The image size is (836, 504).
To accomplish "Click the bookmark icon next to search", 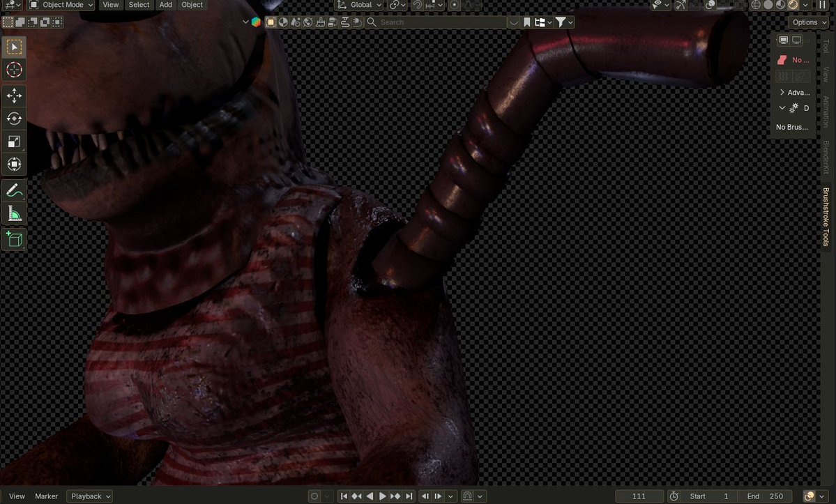I will tap(526, 22).
